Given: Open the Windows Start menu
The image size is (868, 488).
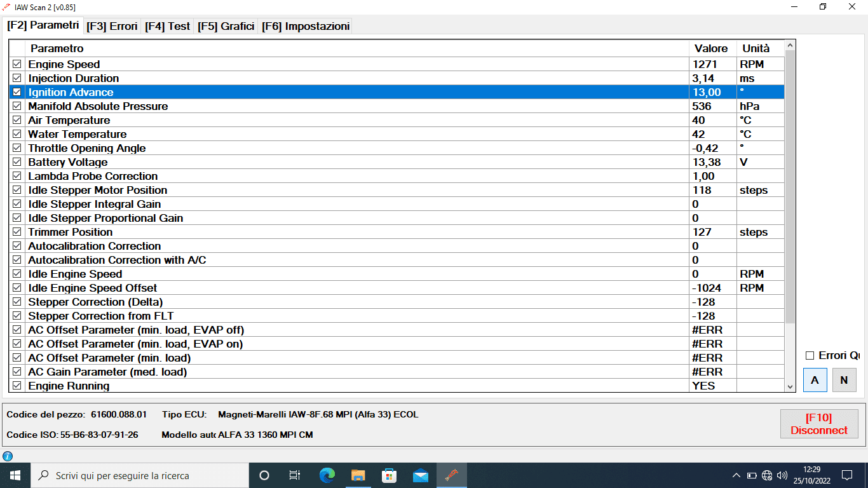Looking at the screenshot, I should pos(14,475).
